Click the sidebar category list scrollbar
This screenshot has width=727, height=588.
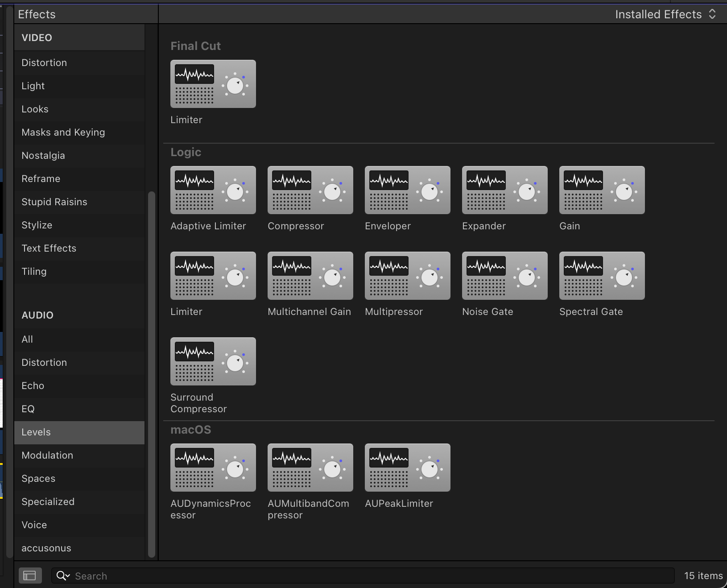point(152,375)
